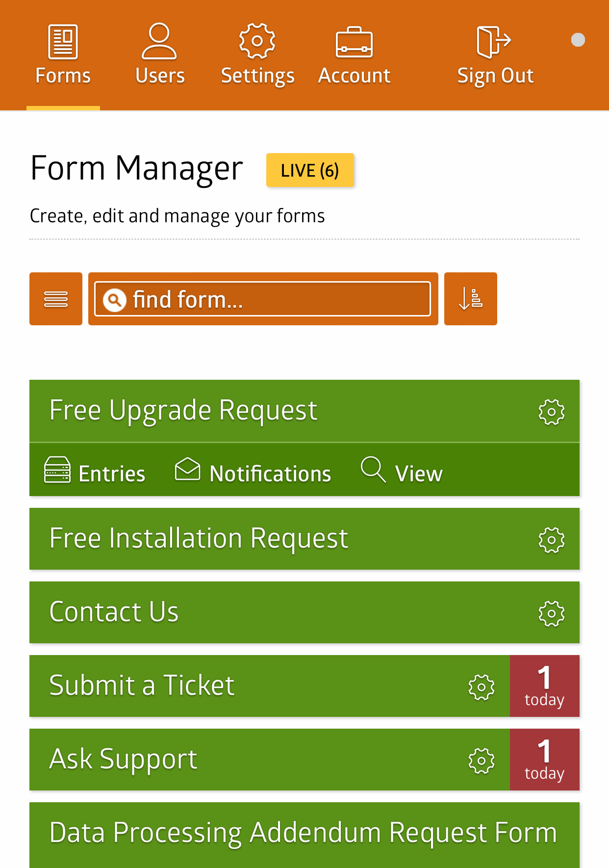609x868 pixels.
Task: Expand Data Processing Addendum Request Form
Action: (304, 835)
